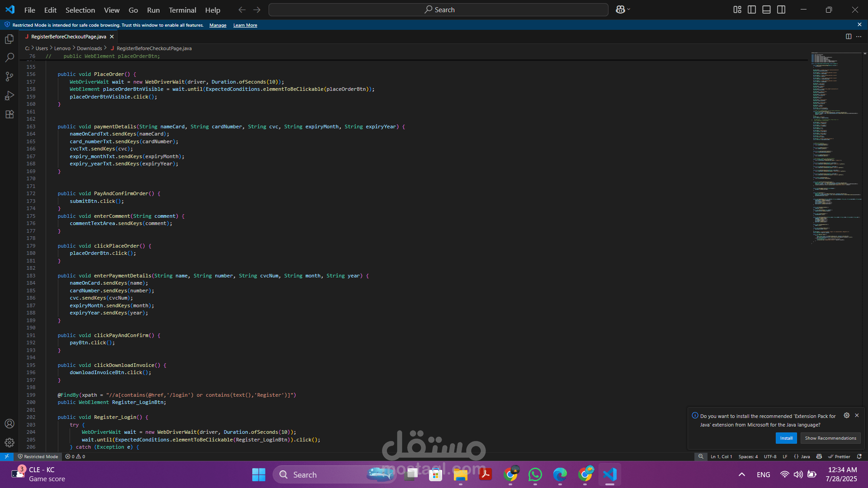
Task: Click the split editor right icon
Action: click(849, 37)
